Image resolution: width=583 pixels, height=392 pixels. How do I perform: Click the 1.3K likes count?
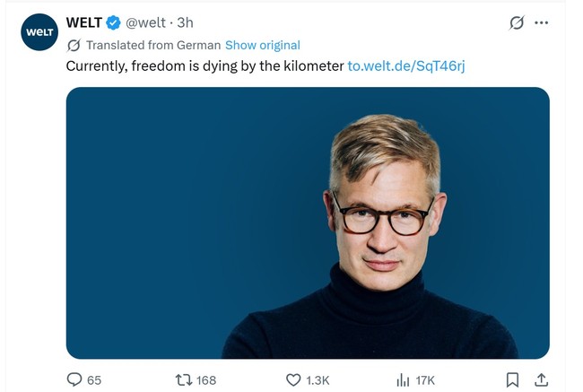coord(318,380)
